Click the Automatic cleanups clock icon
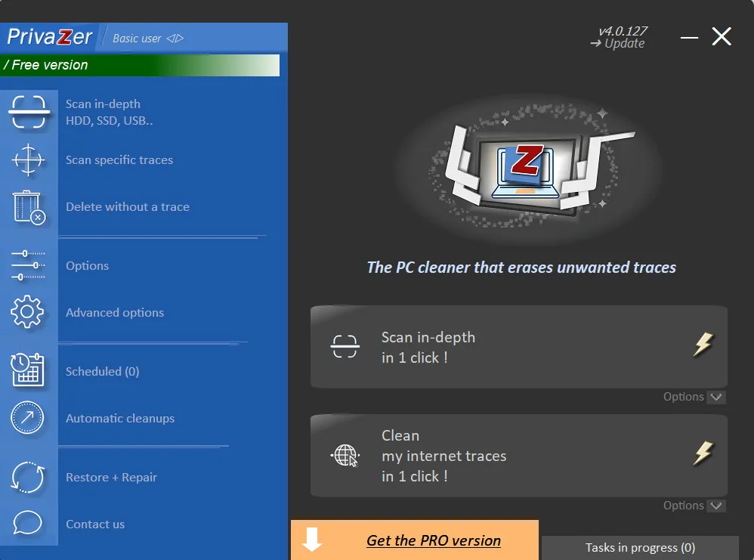 pyautogui.click(x=27, y=418)
